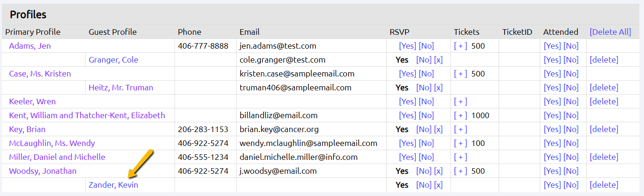
Task: Click Delete All in header
Action: 610,32
